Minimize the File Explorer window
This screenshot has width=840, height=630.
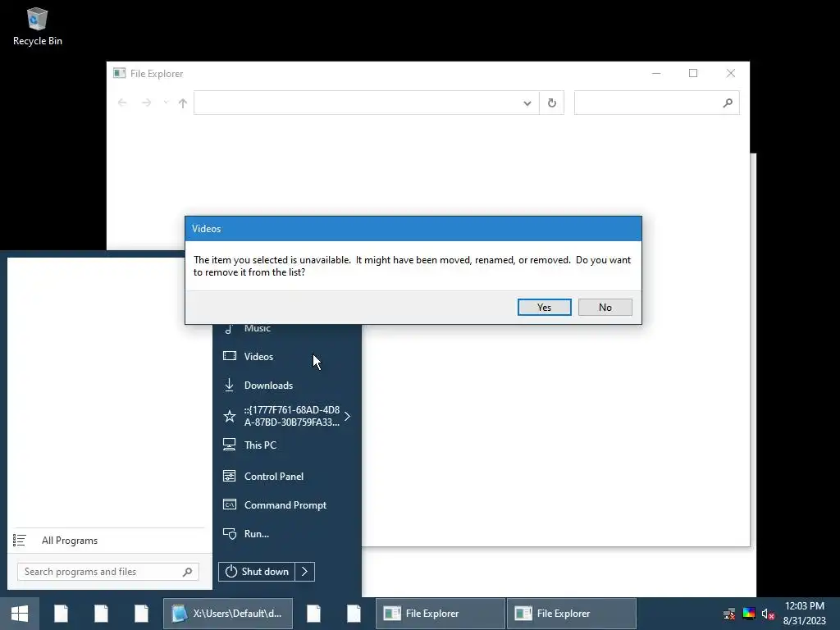tap(656, 73)
